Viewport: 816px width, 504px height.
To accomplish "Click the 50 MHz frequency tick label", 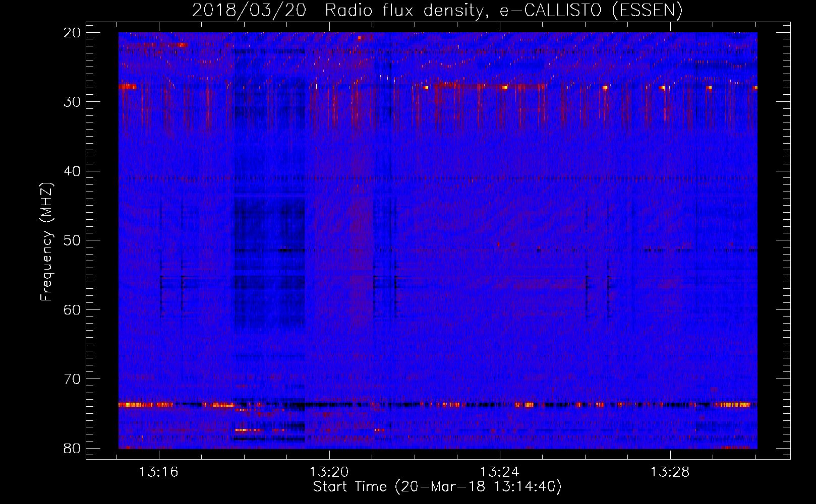I will point(72,240).
